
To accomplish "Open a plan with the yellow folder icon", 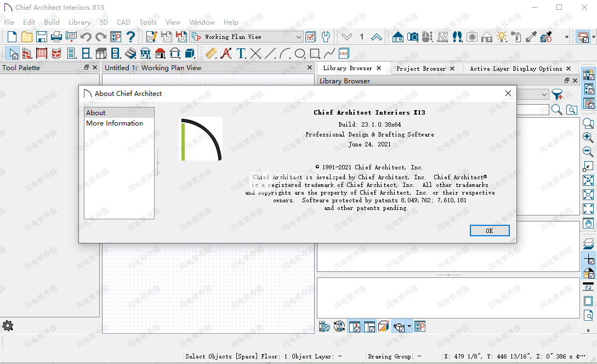I will [x=27, y=37].
